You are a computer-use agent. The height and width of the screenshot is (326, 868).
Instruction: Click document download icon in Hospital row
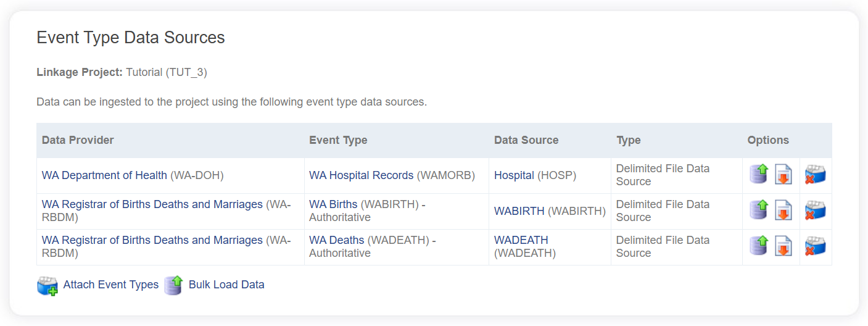783,175
